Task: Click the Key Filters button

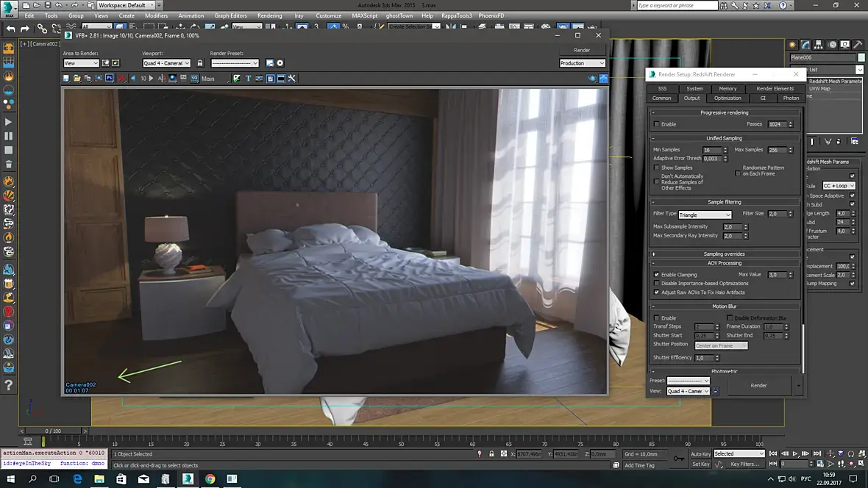Action: 744,464
